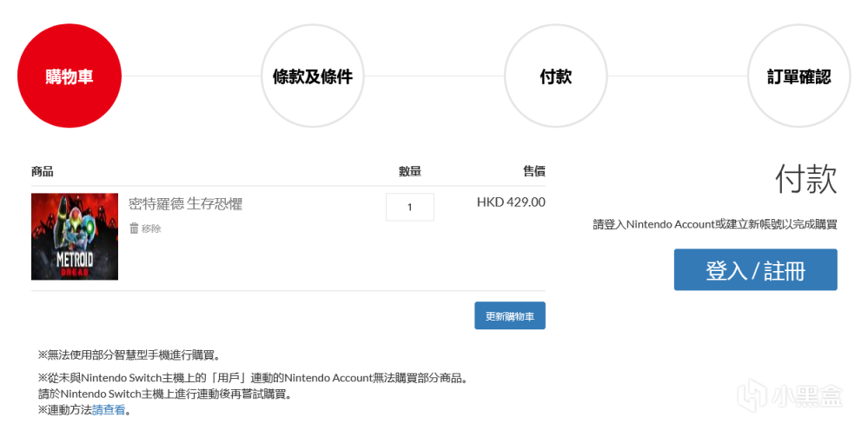Select the 訂單確認 step circle
The width and height of the screenshot is (868, 424).
[x=798, y=76]
